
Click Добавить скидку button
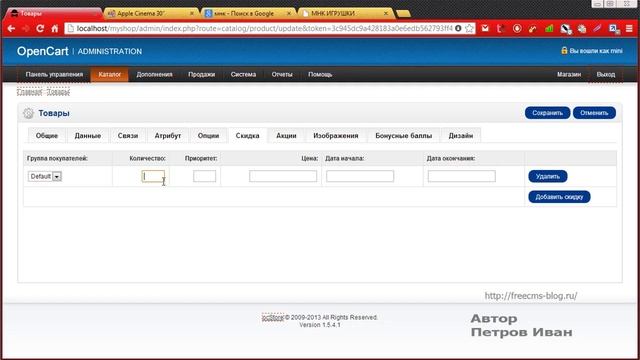click(559, 197)
